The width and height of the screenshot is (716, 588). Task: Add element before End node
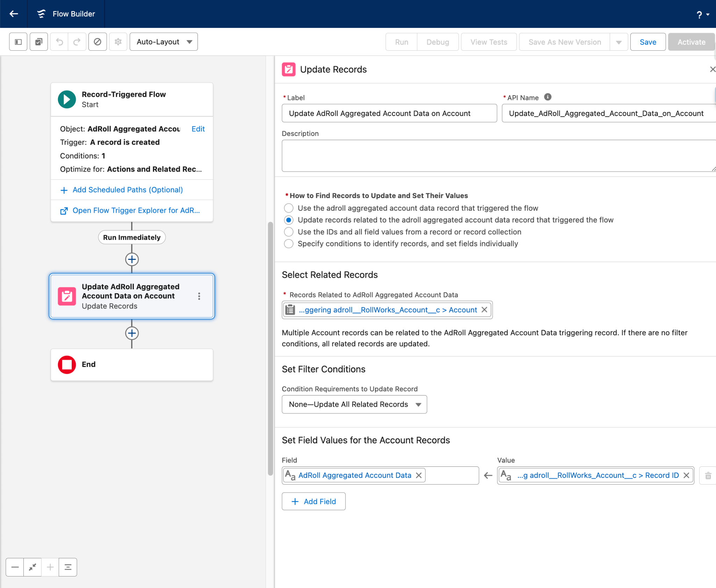coord(132,334)
